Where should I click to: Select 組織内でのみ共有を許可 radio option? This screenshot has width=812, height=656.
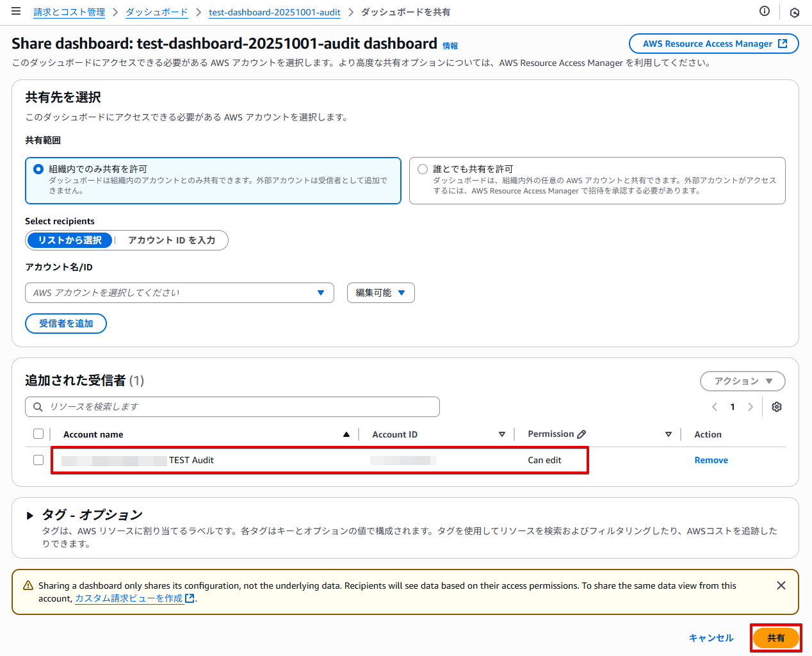[x=38, y=169]
